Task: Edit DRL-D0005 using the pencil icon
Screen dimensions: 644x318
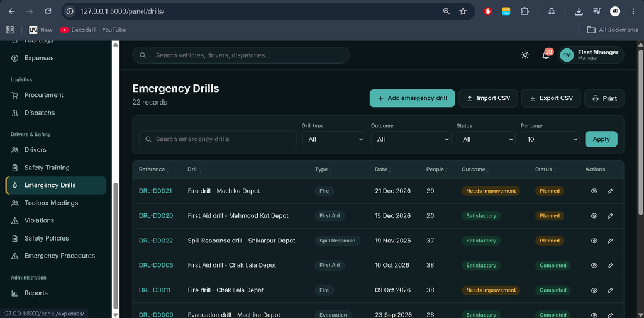Action: pyautogui.click(x=610, y=265)
